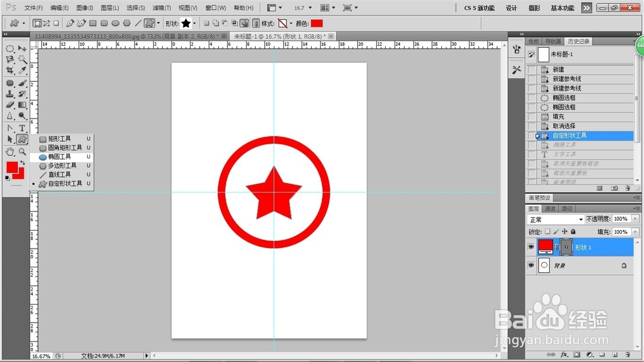Toggle lock all padlock in Layers
644x362 pixels.
(x=573, y=232)
